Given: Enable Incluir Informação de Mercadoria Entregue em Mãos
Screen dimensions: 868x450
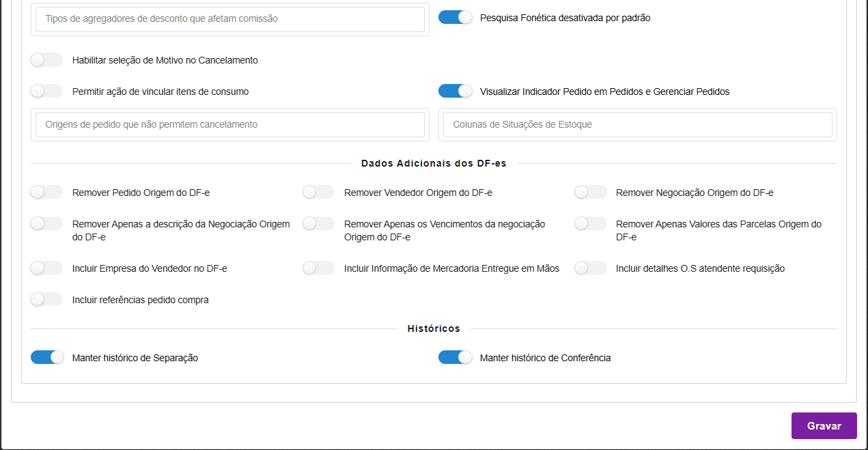Looking at the screenshot, I should pos(318,268).
